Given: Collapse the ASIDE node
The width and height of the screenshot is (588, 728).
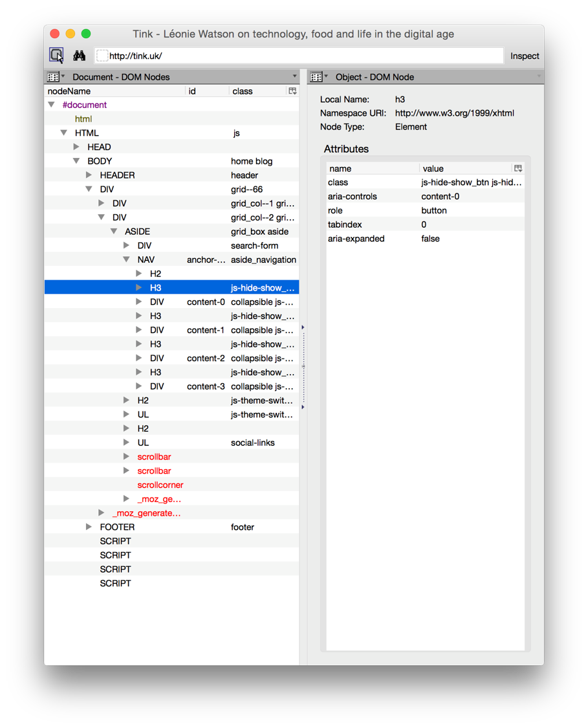Looking at the screenshot, I should pos(114,231).
